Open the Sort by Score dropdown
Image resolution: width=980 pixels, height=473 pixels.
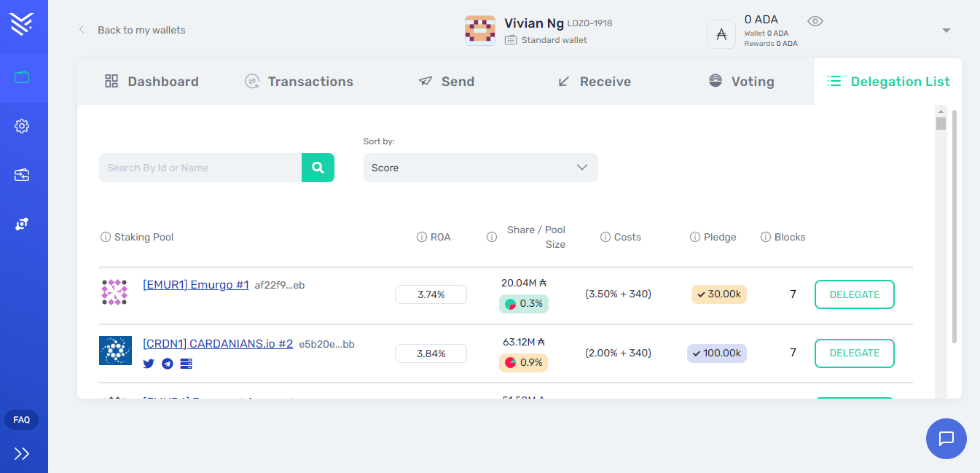[x=481, y=168]
